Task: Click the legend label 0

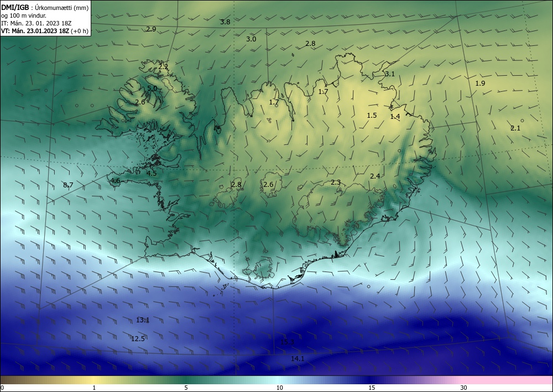Action: tap(2, 388)
